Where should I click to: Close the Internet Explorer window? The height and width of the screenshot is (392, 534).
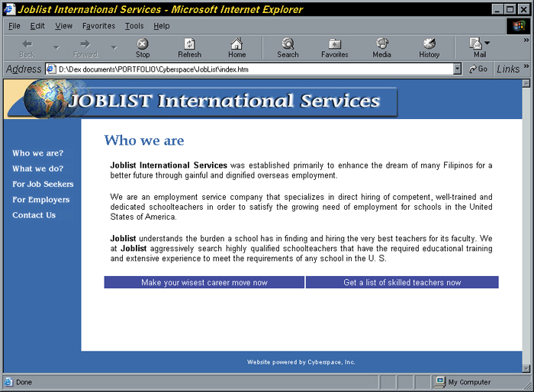click(523, 9)
